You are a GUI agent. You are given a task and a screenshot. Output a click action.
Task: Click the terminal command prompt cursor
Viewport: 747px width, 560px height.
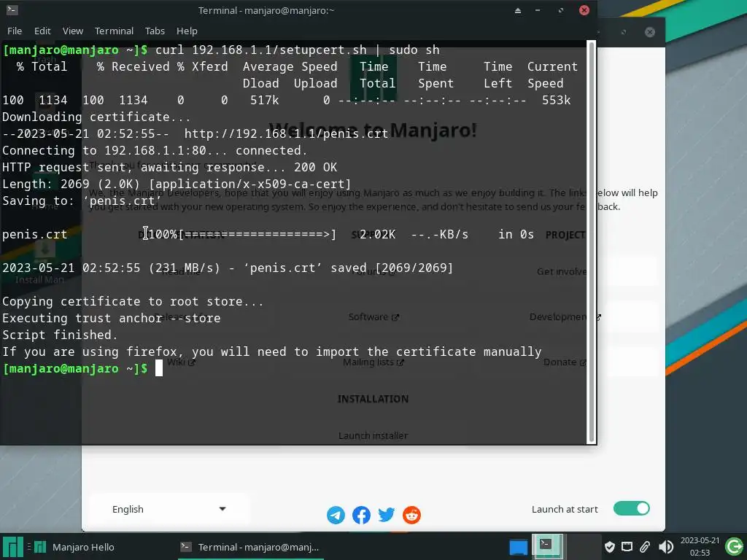pos(158,368)
